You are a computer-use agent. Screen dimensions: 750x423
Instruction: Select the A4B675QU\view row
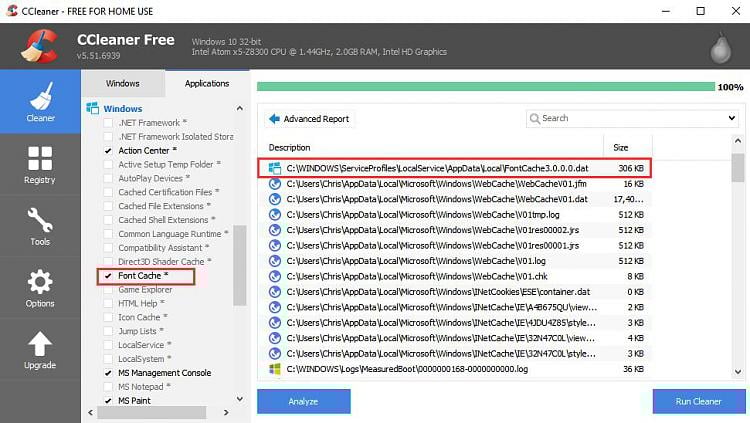tap(454, 307)
